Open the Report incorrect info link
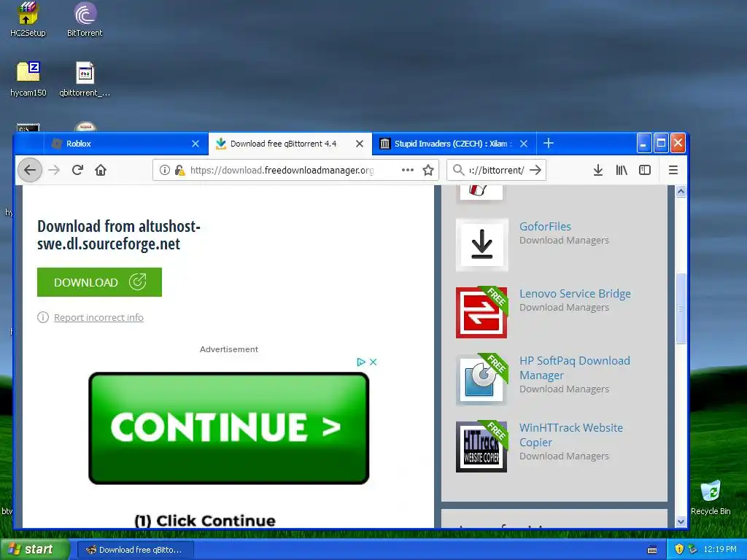Screen dimensions: 747x560 pos(98,317)
